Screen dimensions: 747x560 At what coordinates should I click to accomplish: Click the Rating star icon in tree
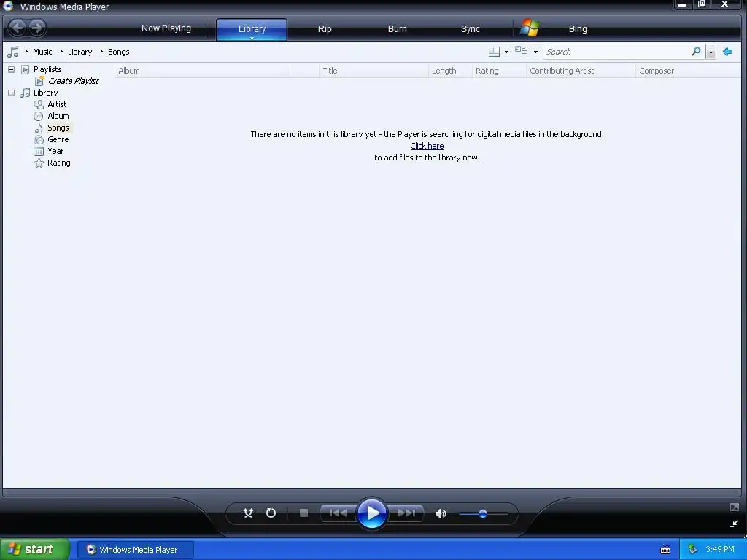tap(39, 163)
